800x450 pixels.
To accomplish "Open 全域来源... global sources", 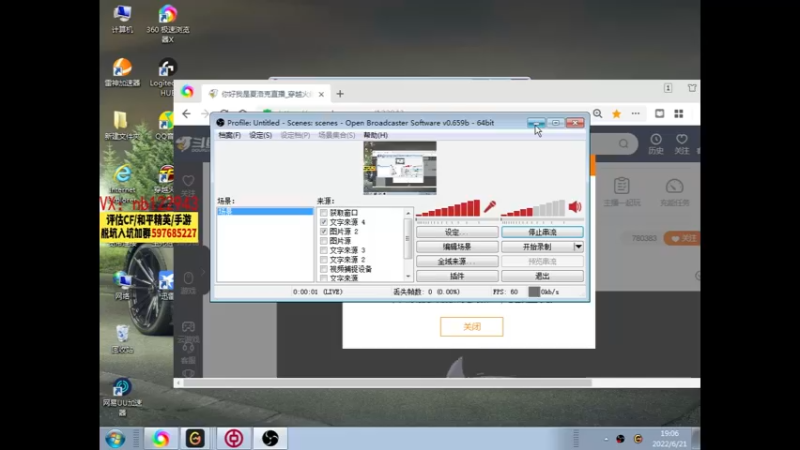I will 457,261.
